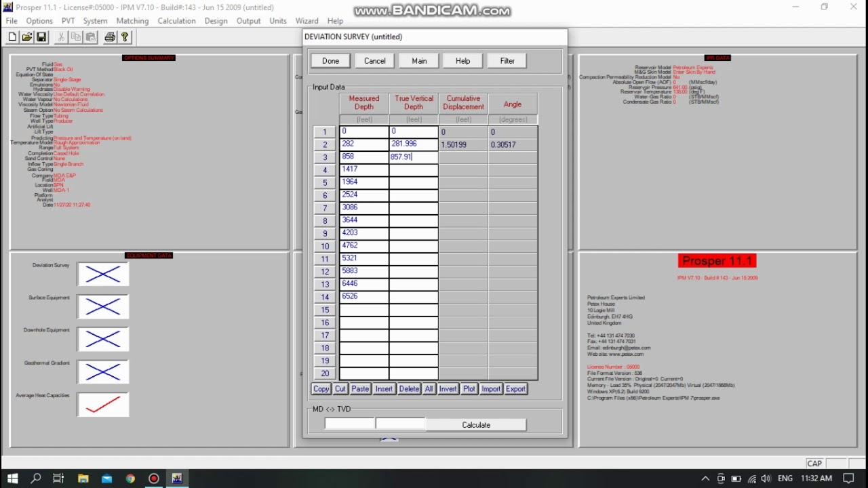Click the dialog Help button

tap(463, 61)
